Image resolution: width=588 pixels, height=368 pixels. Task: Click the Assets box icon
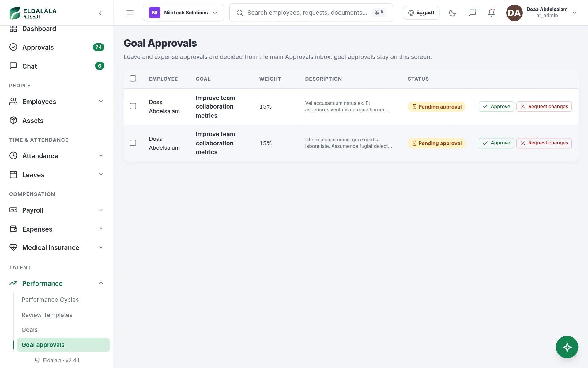(x=13, y=120)
